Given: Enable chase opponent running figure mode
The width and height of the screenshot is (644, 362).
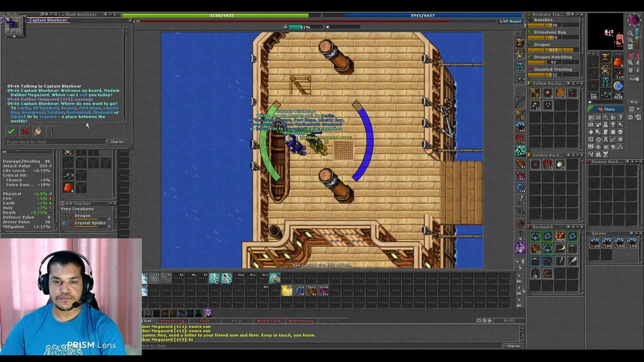Looking at the screenshot, I should click(x=638, y=62).
